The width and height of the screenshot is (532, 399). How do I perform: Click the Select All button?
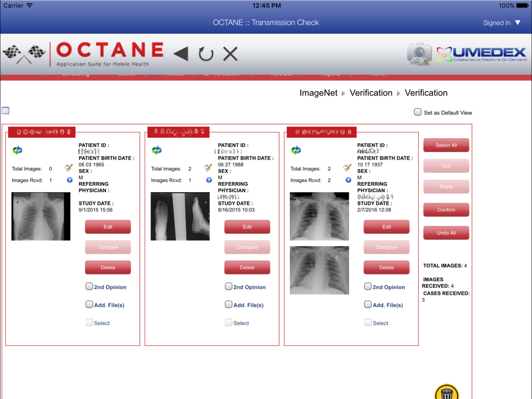pos(446,145)
